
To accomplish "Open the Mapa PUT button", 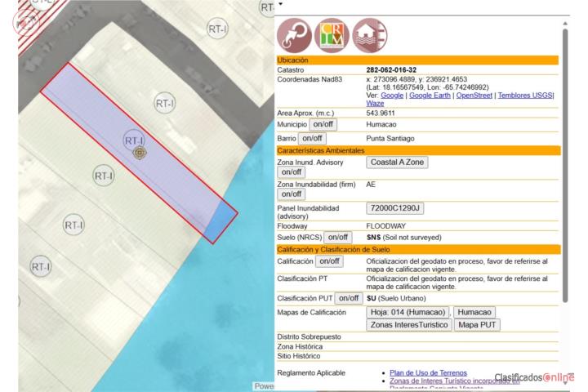I will (x=477, y=325).
